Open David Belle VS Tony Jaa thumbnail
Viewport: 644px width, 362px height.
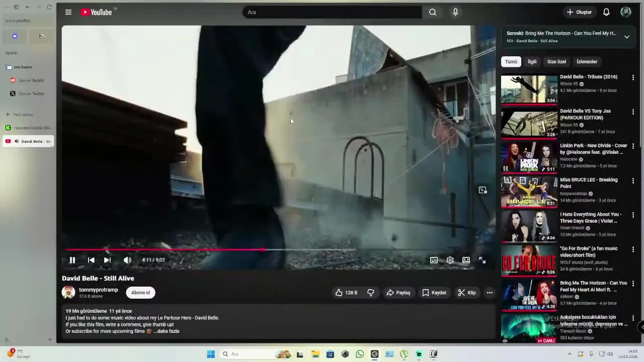(x=529, y=123)
